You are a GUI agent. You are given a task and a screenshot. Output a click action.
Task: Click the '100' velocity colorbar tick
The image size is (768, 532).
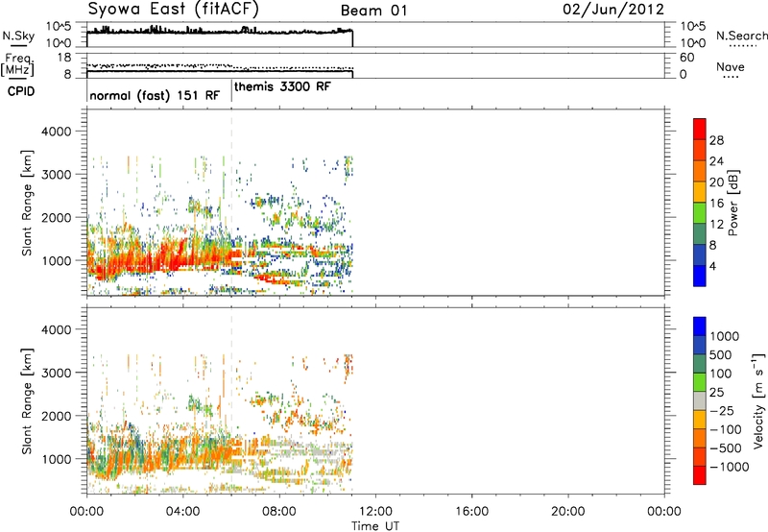[721, 374]
